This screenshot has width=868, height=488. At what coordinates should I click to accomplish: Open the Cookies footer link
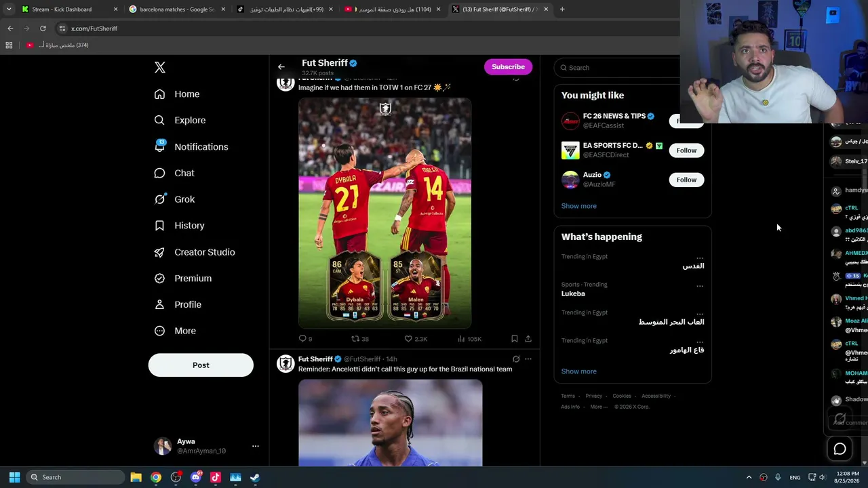click(x=622, y=396)
